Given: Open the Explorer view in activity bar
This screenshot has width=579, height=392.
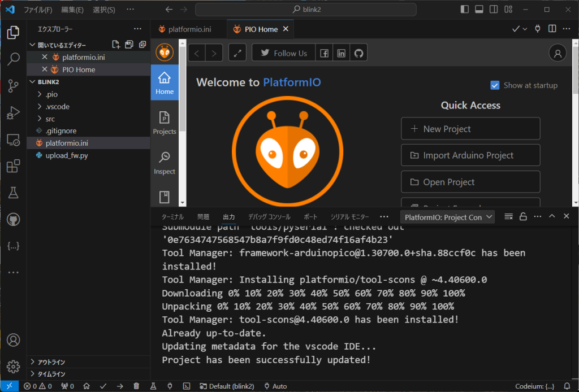Looking at the screenshot, I should (14, 32).
